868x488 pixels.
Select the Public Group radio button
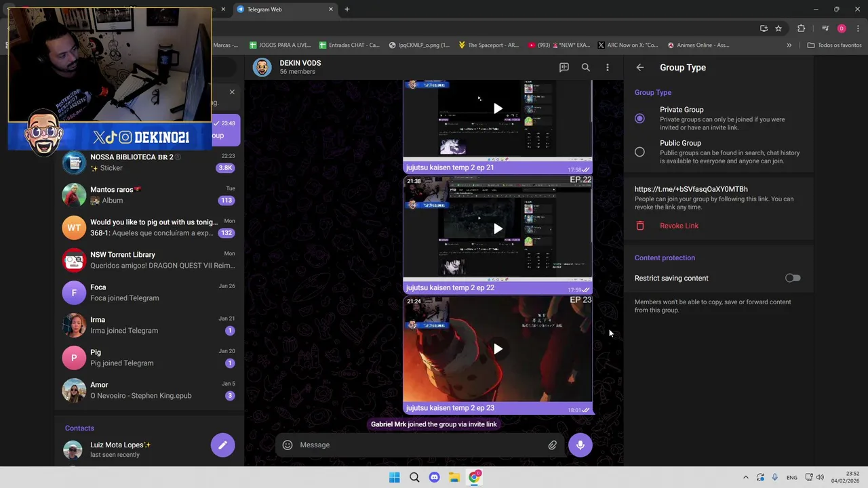[639, 152]
